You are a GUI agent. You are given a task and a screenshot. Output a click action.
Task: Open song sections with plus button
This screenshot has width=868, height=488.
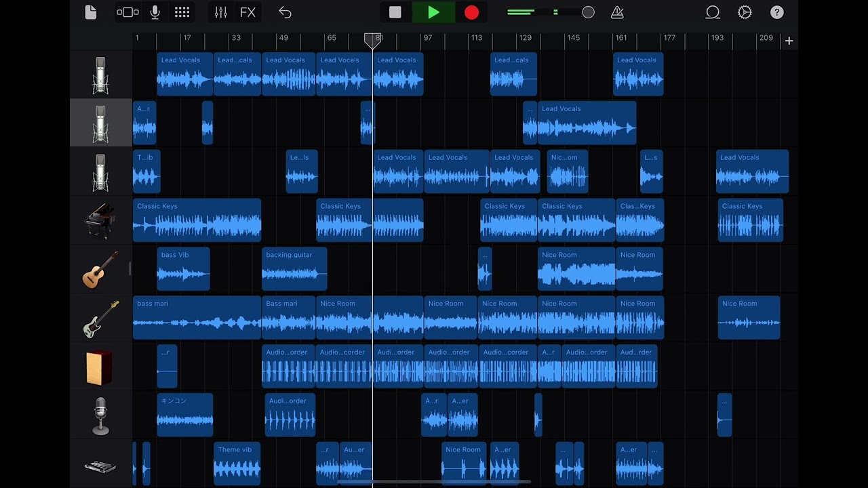click(x=789, y=41)
